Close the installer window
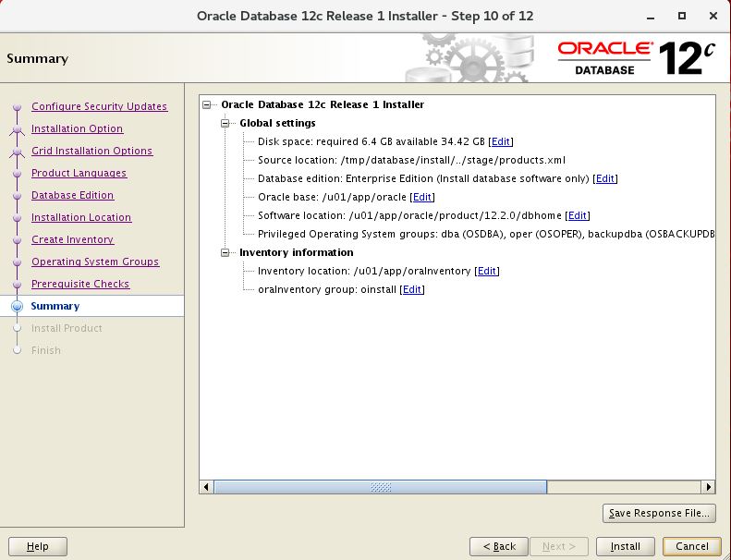This screenshot has width=731, height=560. 713,17
